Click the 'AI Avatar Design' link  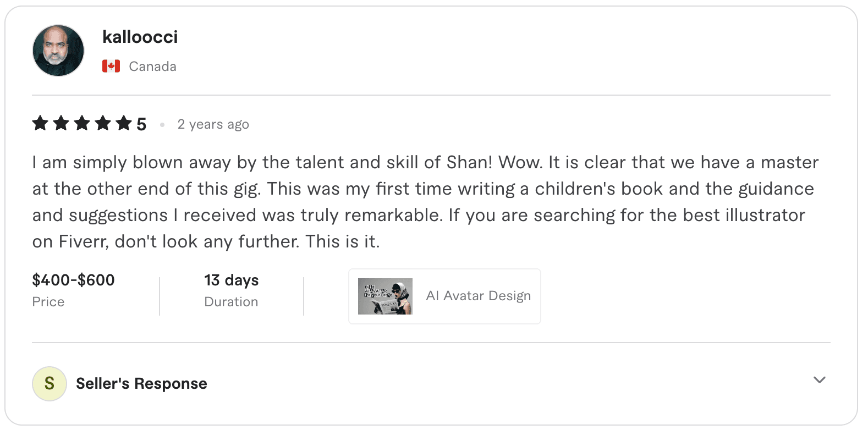coord(478,296)
